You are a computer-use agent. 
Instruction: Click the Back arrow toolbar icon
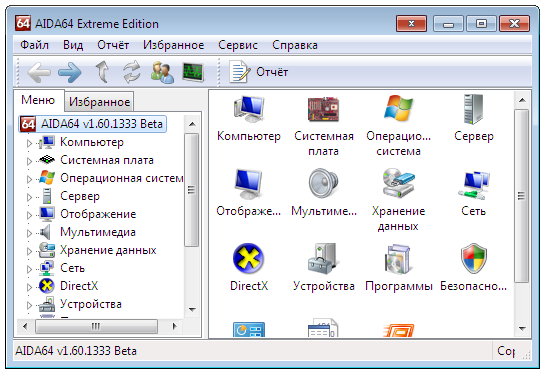pyautogui.click(x=39, y=72)
